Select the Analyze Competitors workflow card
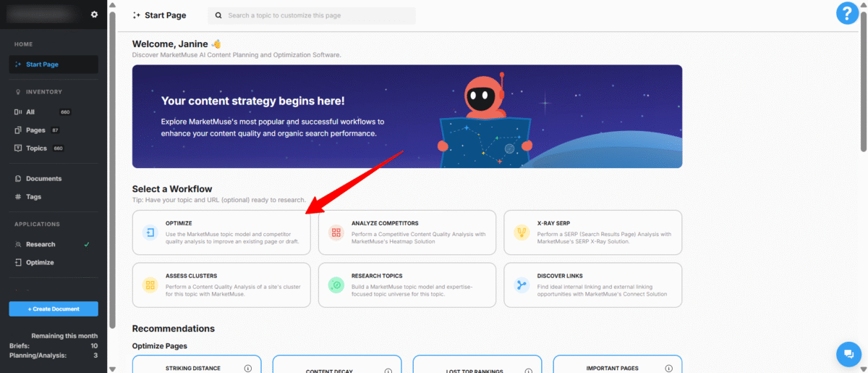This screenshot has width=868, height=373. coord(407,232)
